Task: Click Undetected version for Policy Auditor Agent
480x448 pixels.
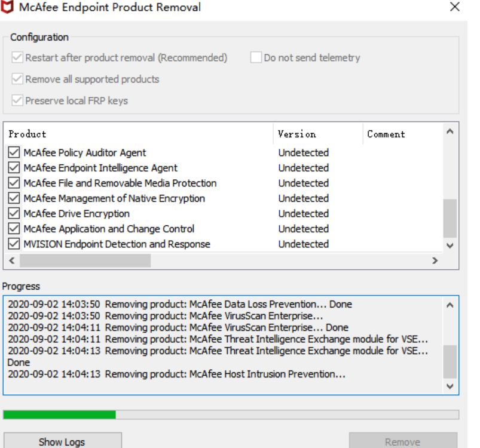Action: coord(304,152)
